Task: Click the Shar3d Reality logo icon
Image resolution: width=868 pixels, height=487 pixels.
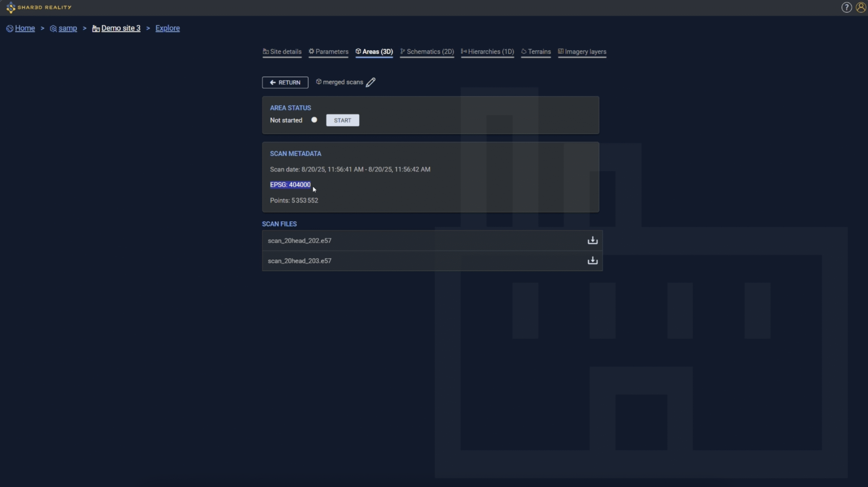Action: 11,7
